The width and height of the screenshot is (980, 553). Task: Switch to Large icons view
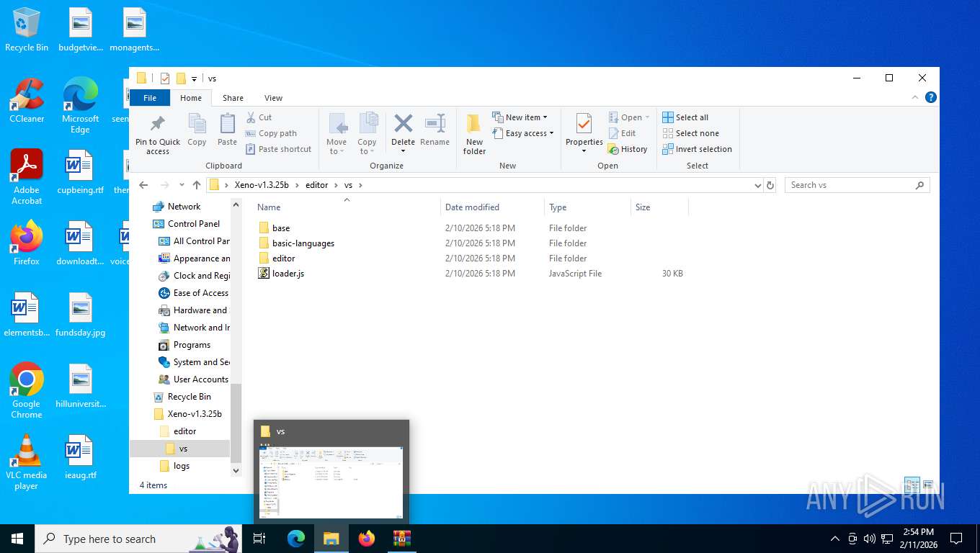(x=928, y=485)
